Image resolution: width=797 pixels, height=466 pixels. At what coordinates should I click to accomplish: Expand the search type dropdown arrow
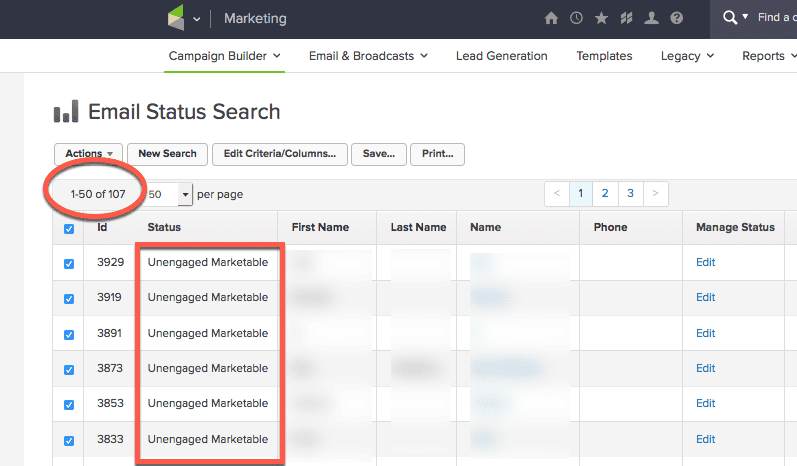pos(745,17)
